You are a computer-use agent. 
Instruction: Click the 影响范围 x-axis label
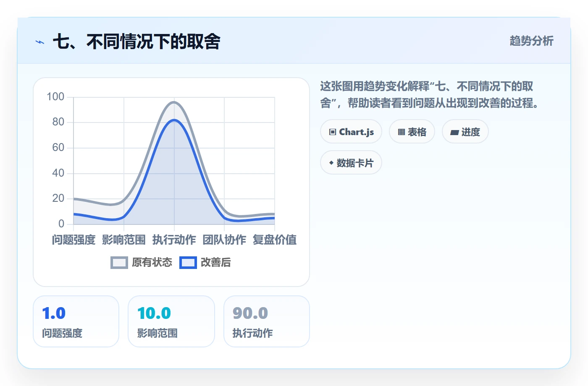tap(124, 240)
